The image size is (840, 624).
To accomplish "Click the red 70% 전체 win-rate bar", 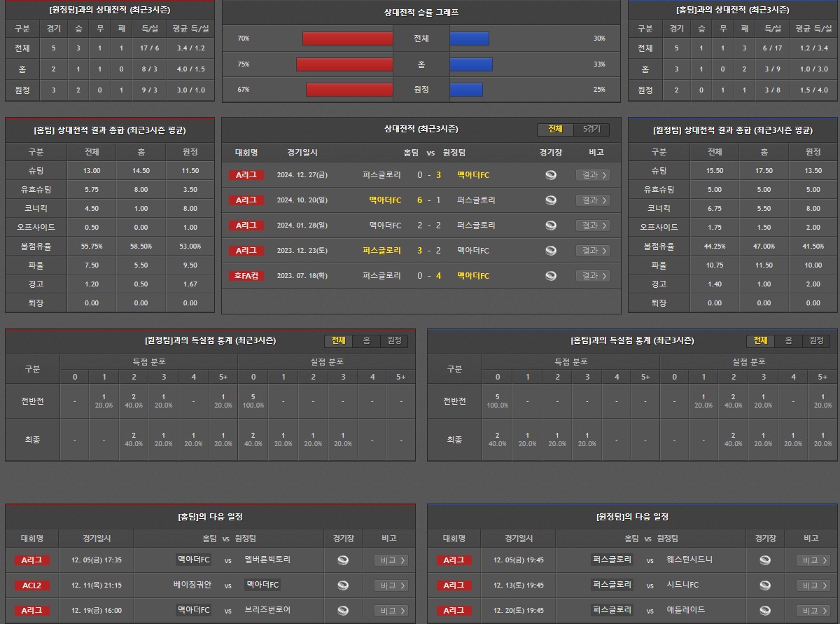I will coord(347,39).
